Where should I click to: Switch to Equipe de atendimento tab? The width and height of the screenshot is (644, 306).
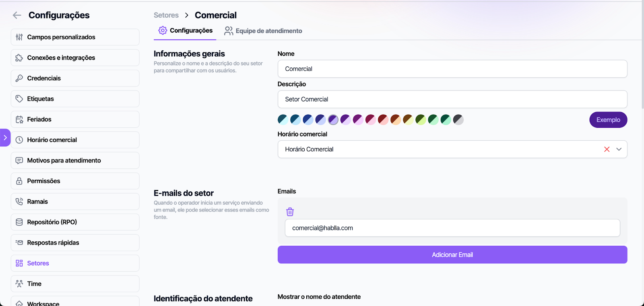coord(263,31)
